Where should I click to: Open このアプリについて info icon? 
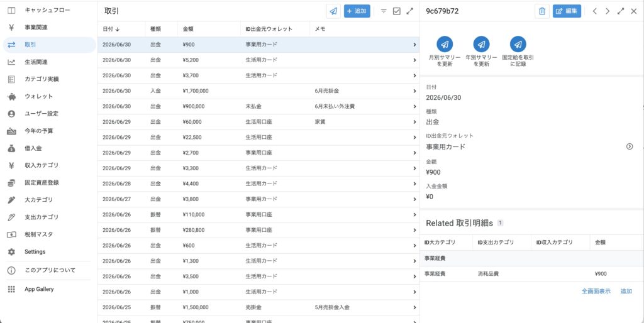tap(11, 270)
